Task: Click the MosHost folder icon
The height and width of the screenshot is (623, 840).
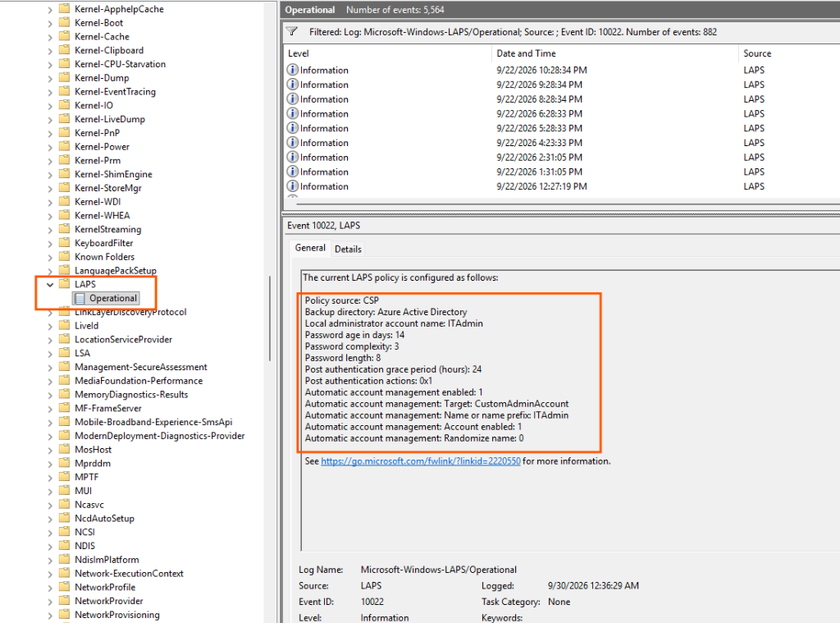Action: click(64, 449)
